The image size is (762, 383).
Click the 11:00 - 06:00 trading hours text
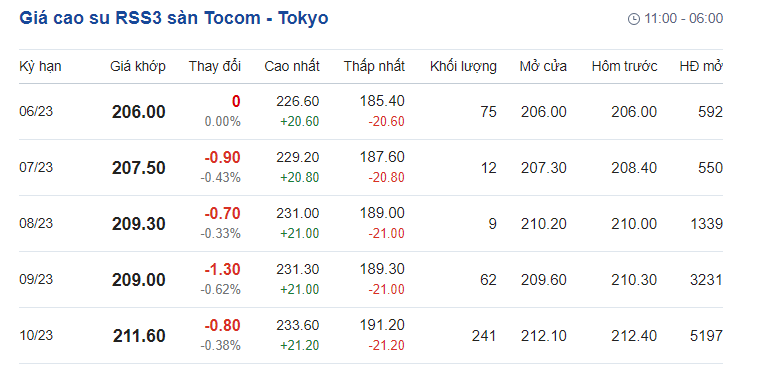683,18
